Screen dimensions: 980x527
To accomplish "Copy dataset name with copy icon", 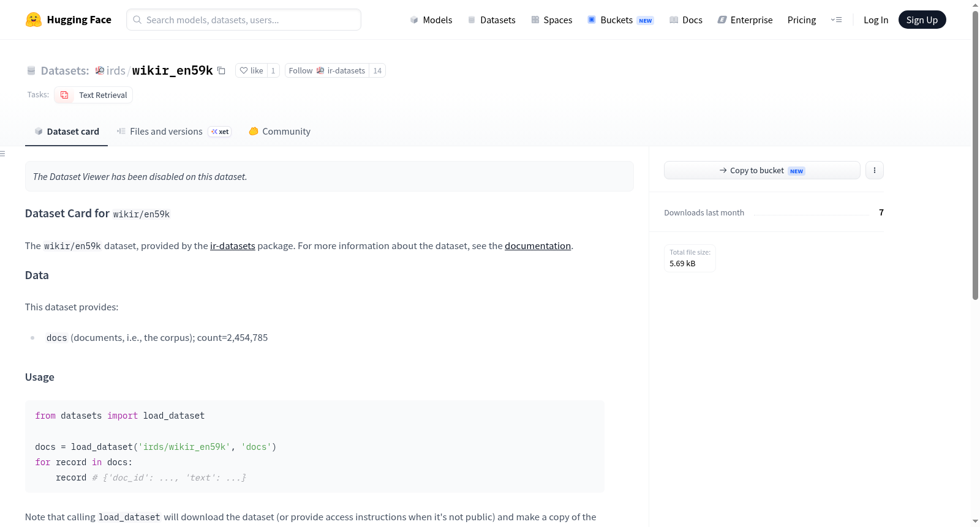I will tap(221, 70).
